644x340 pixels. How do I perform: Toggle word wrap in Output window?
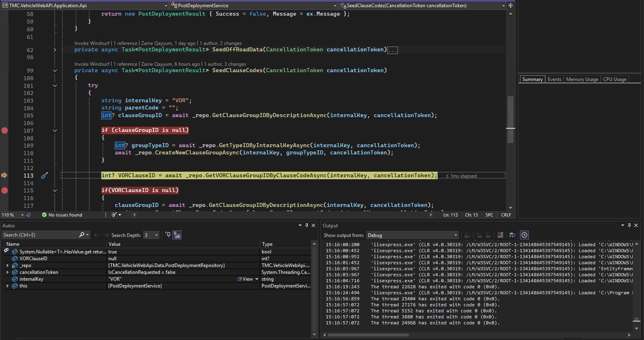point(512,235)
